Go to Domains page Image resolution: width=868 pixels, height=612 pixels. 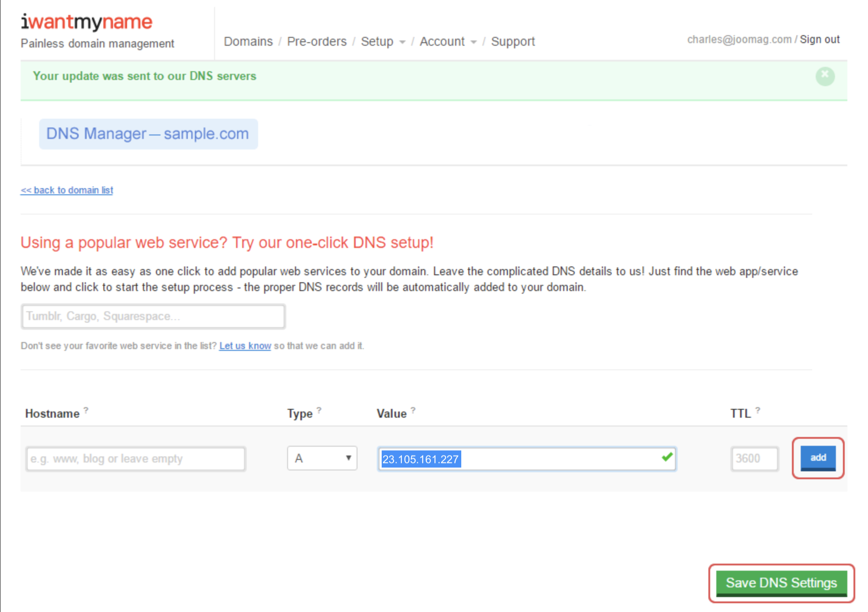pyautogui.click(x=248, y=41)
